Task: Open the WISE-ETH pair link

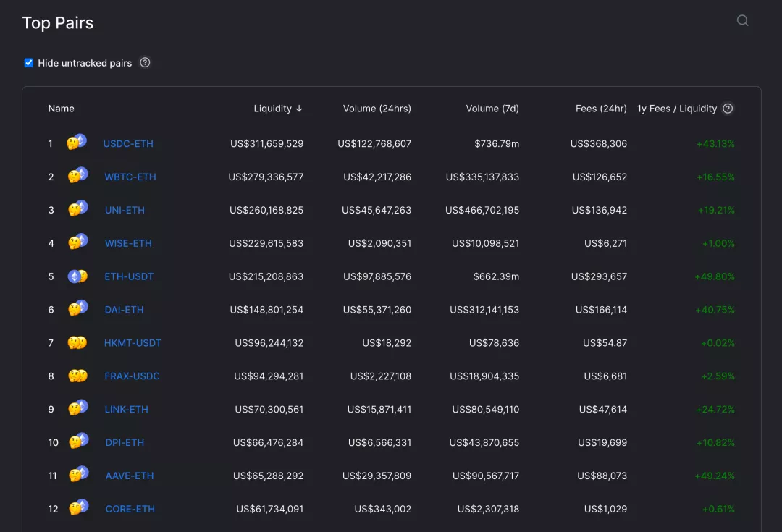Action: 128,243
